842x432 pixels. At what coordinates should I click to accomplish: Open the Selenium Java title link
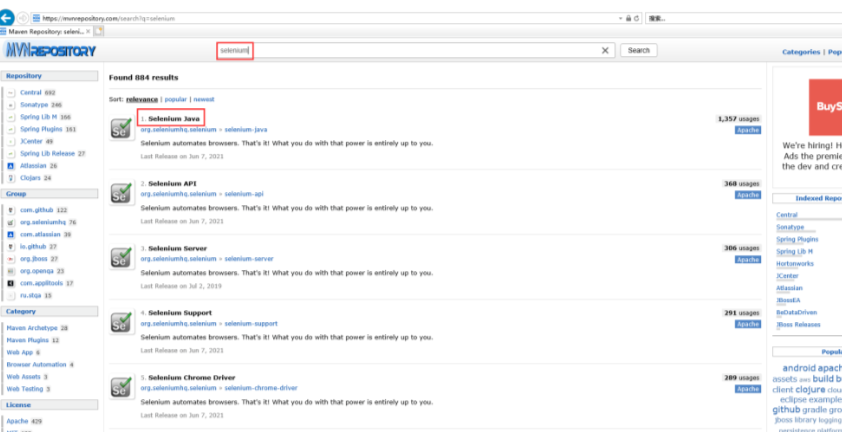click(173, 118)
